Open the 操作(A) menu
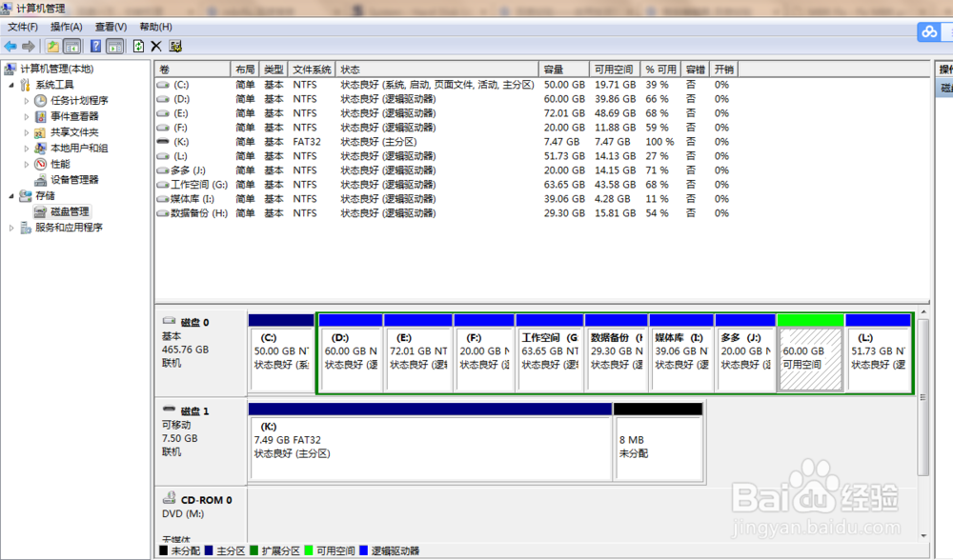The height and width of the screenshot is (560, 953). pos(67,27)
